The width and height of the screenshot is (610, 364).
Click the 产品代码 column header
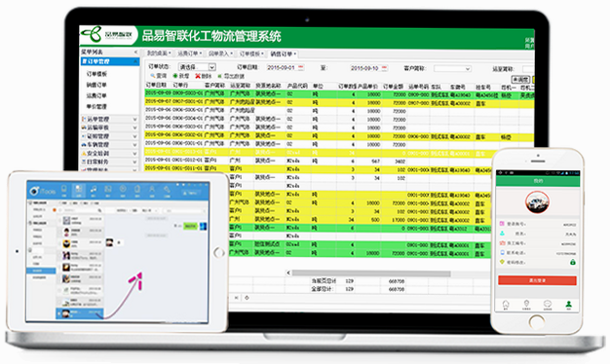point(297,86)
